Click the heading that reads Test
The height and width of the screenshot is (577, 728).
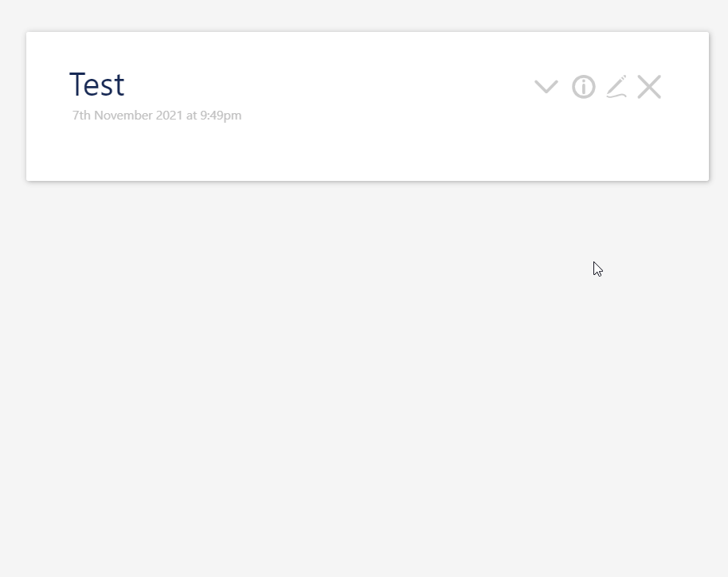(96, 84)
